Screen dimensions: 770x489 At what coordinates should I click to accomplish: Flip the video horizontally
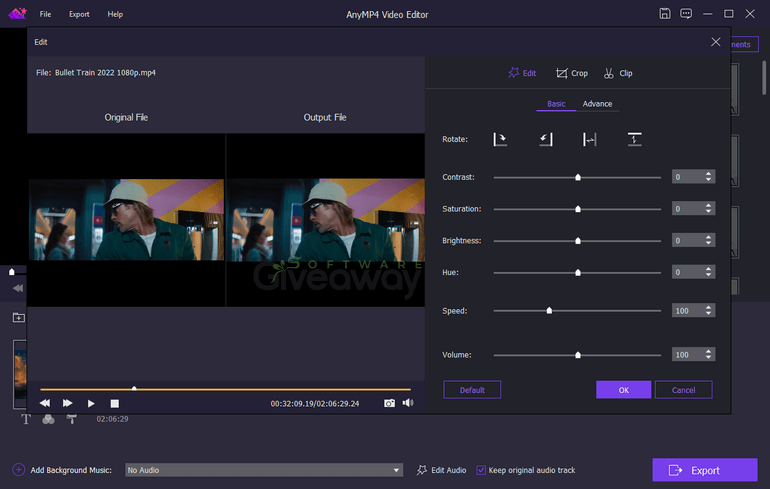click(x=590, y=140)
